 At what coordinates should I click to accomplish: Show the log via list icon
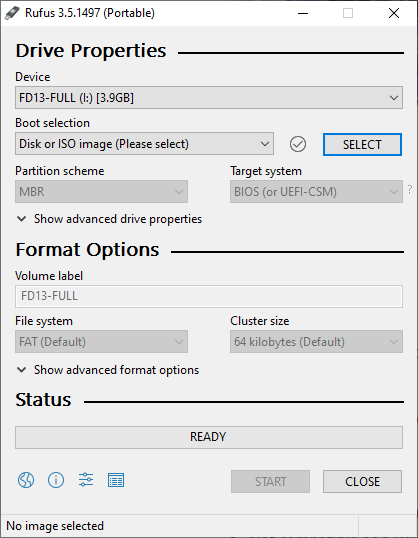116,480
